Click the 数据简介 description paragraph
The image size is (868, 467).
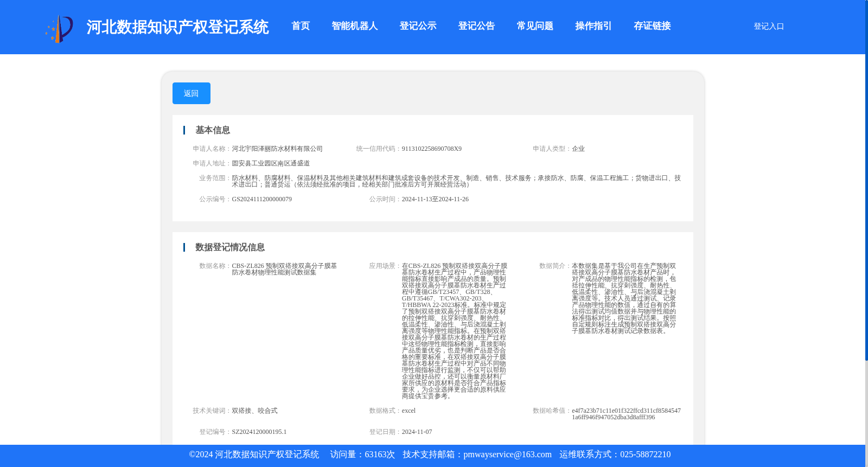click(x=624, y=298)
